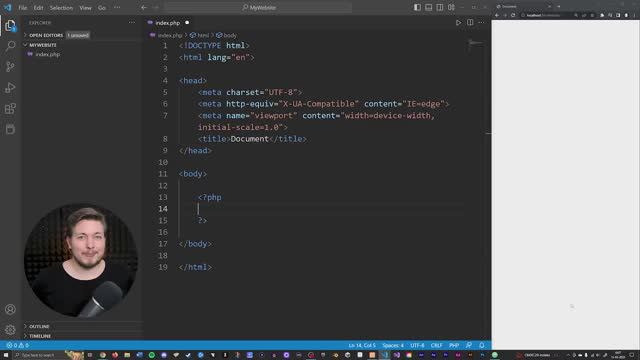The width and height of the screenshot is (640, 360).
Task: Click the MyWebsite command center search box
Action: click(x=258, y=7)
